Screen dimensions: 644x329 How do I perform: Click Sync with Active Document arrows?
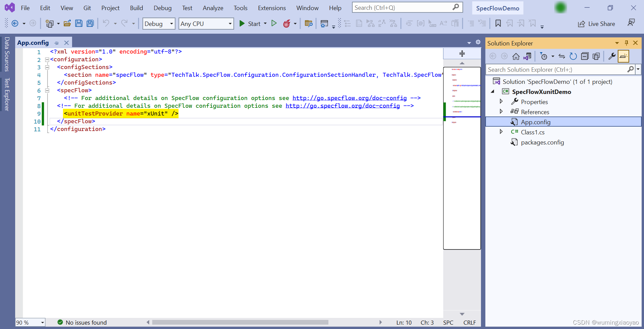[562, 56]
